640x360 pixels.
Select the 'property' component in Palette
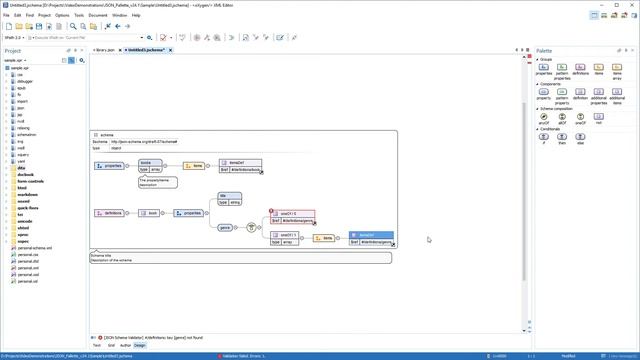coord(544,94)
